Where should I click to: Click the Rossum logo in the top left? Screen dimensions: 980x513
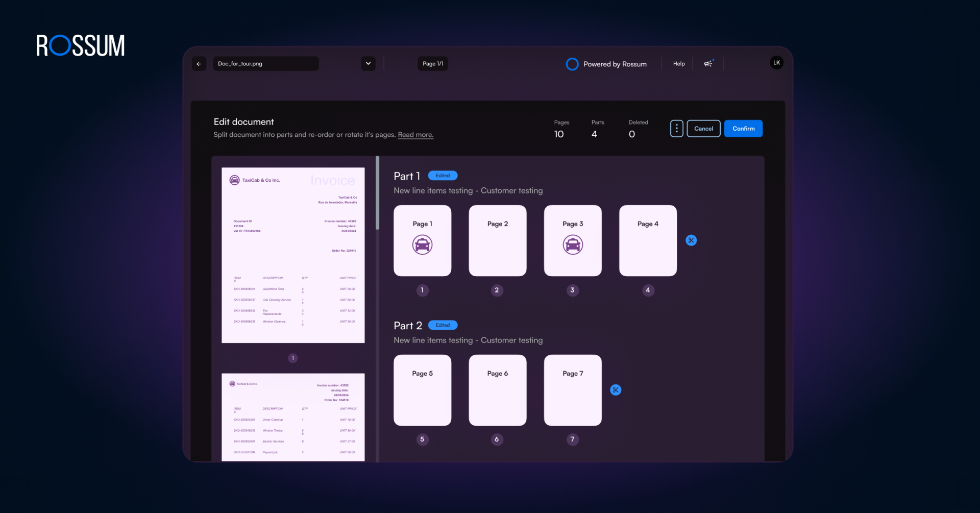pos(80,45)
